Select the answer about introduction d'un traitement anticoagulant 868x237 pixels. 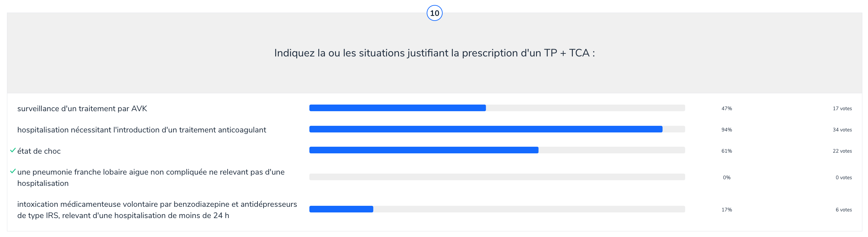[x=142, y=130]
